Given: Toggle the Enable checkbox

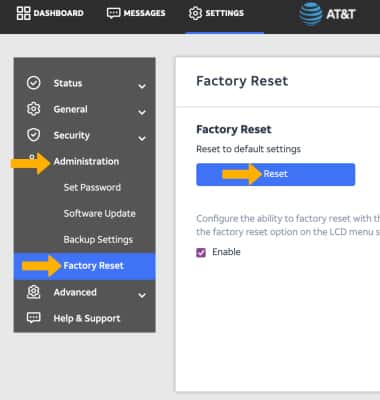Looking at the screenshot, I should [201, 252].
